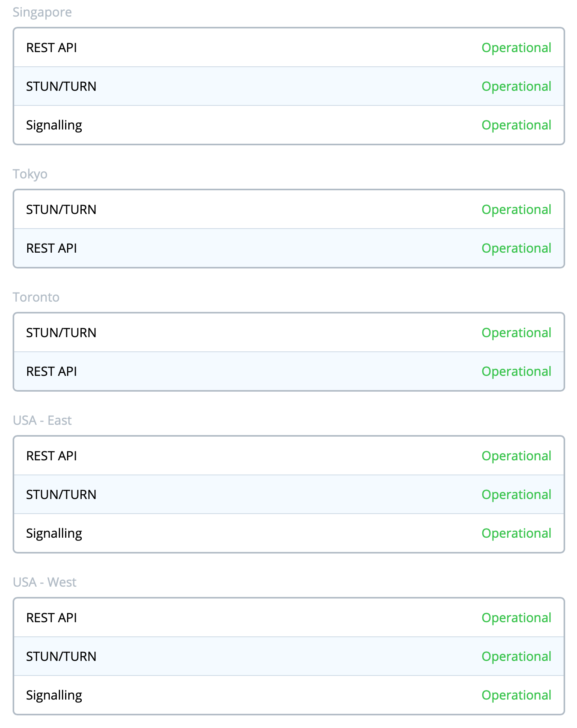Select the STUN/TURN label under USA - West
Viewport: 577px width, 728px height.
point(61,657)
